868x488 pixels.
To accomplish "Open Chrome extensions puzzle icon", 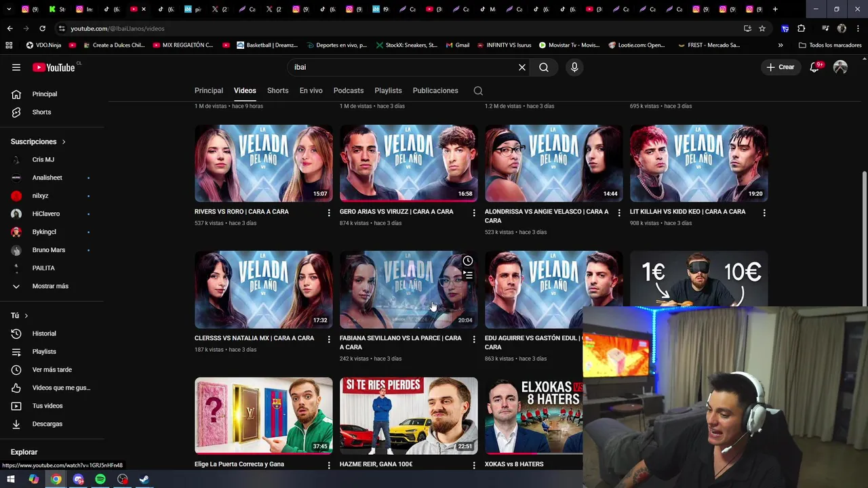I will tap(802, 28).
